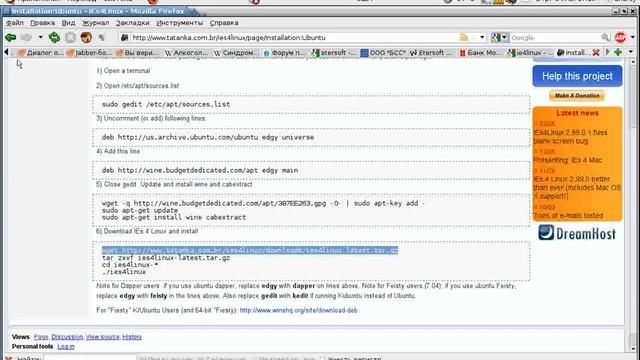Click inside the Google search field
Screen dimensions: 640x360
click(x=555, y=38)
